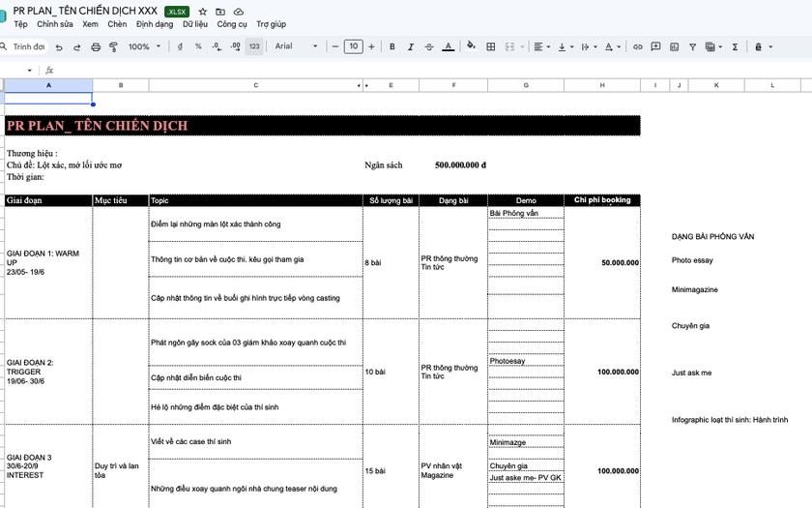Click the merge cells icon
This screenshot has width=812, height=508.
[510, 46]
